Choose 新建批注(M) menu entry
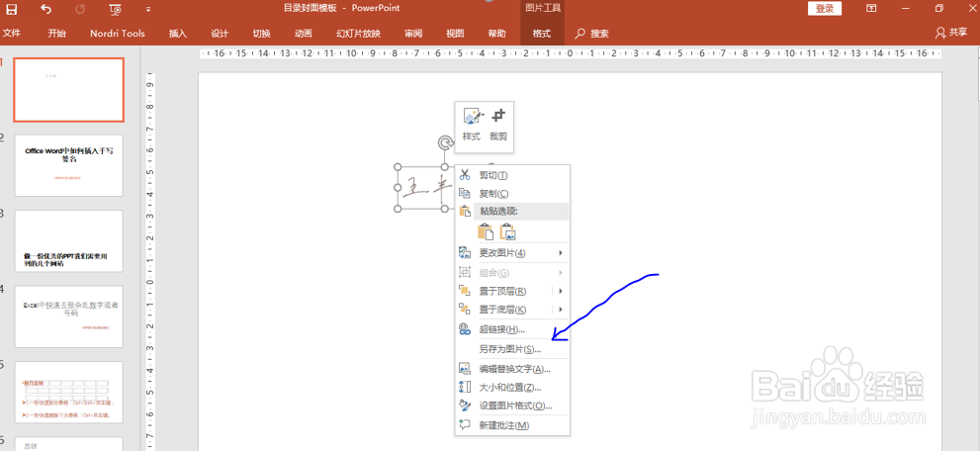The width and height of the screenshot is (980, 451). click(512, 425)
